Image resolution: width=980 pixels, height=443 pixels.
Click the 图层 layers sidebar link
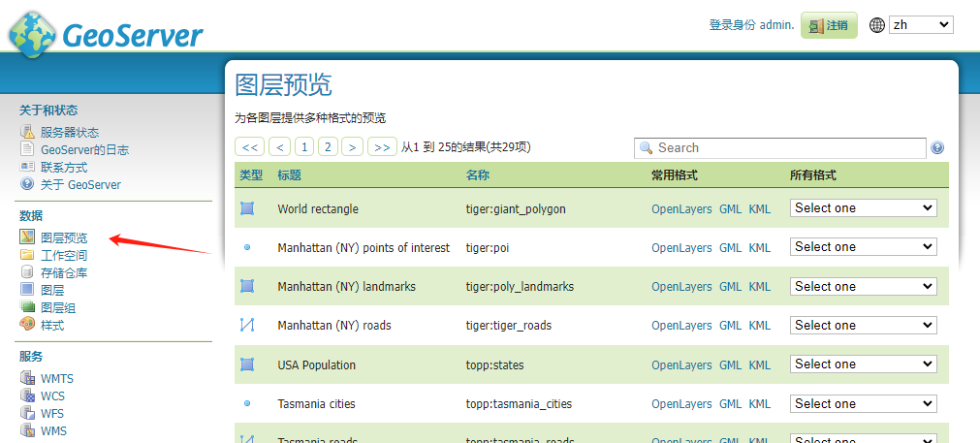point(52,291)
